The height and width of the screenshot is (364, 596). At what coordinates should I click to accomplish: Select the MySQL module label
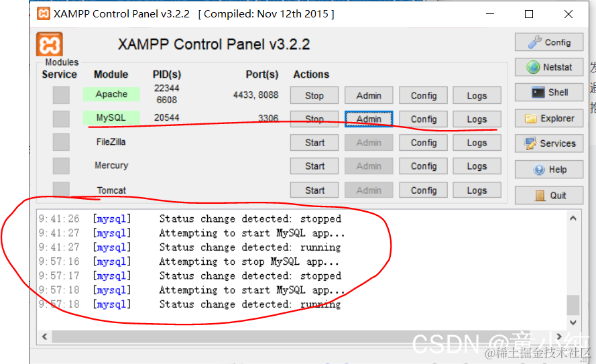click(111, 118)
